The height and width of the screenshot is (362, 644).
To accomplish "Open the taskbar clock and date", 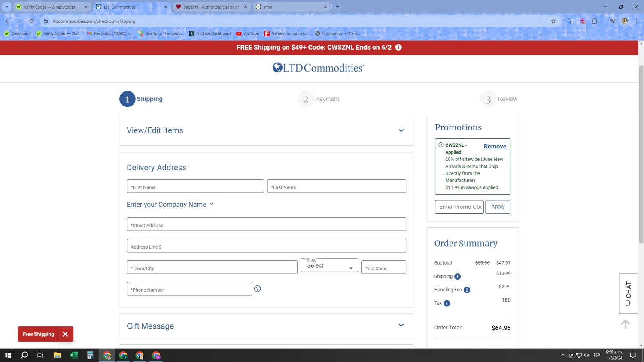I will tap(614, 355).
